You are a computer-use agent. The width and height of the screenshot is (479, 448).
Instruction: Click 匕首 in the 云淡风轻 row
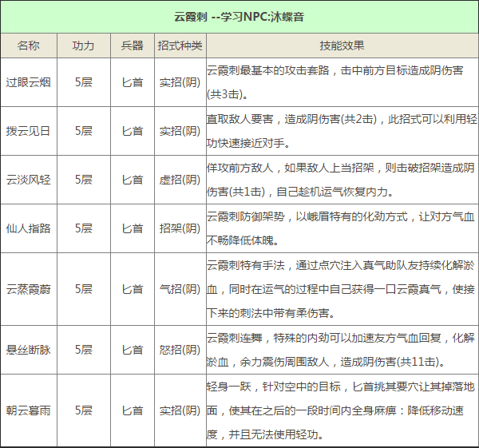133,180
